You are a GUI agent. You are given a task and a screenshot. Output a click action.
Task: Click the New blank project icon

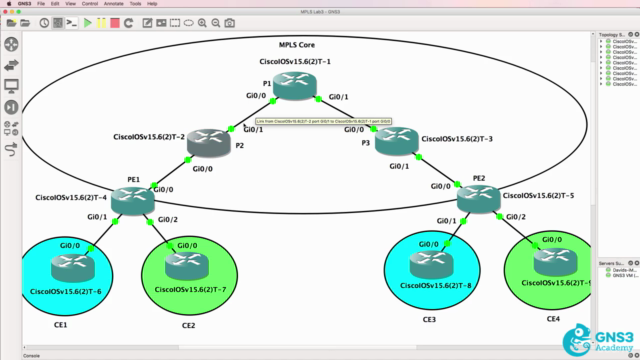click(x=11, y=23)
